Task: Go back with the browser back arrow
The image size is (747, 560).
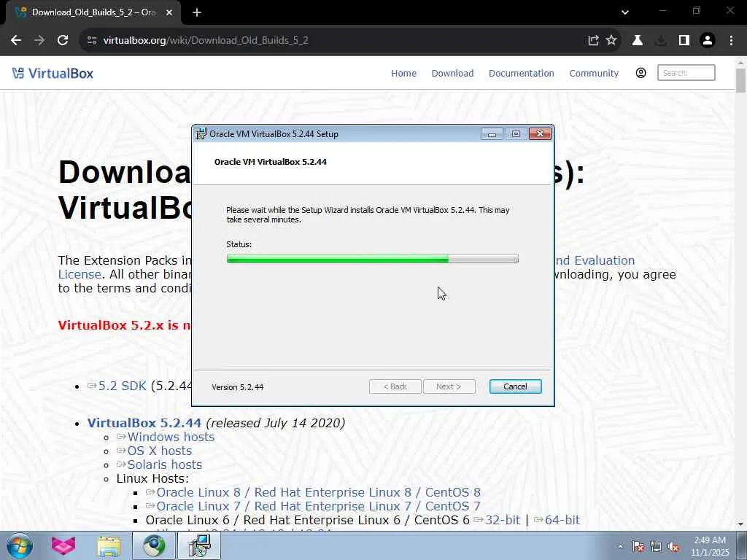Action: 16,41
